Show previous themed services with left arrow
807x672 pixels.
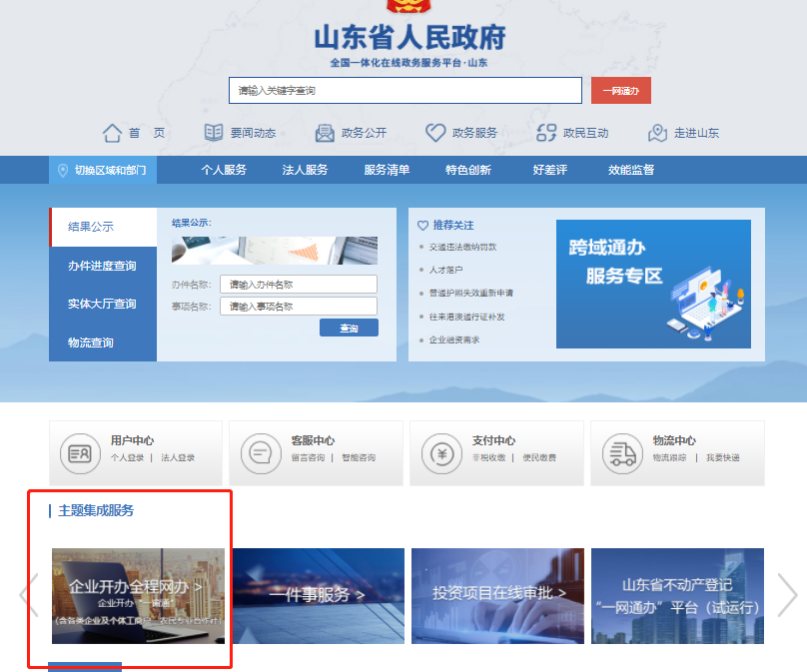pyautogui.click(x=29, y=595)
